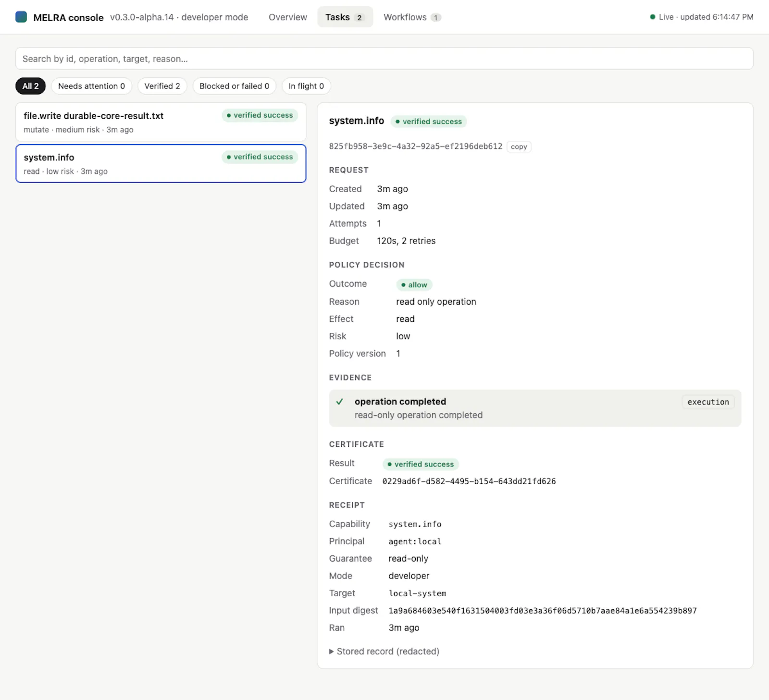769x700 pixels.
Task: Click the Capability value system.info
Action: click(x=415, y=524)
